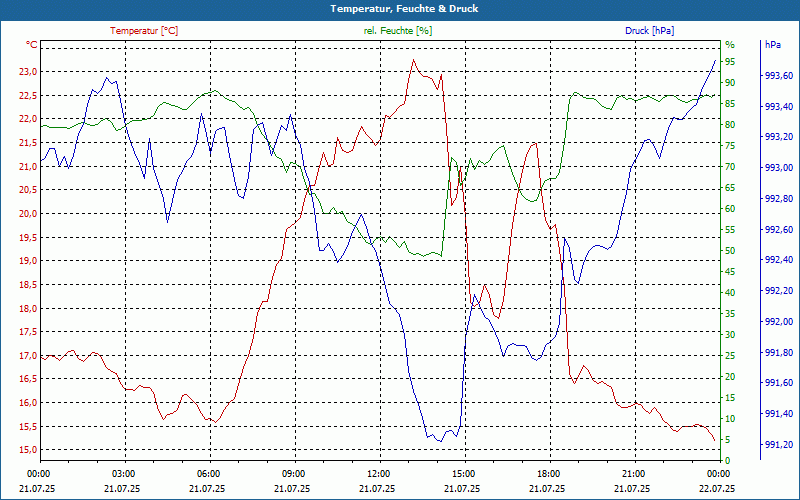Click '20,0' on the temperature axis
This screenshot has width=800, height=500.
pyautogui.click(x=28, y=214)
